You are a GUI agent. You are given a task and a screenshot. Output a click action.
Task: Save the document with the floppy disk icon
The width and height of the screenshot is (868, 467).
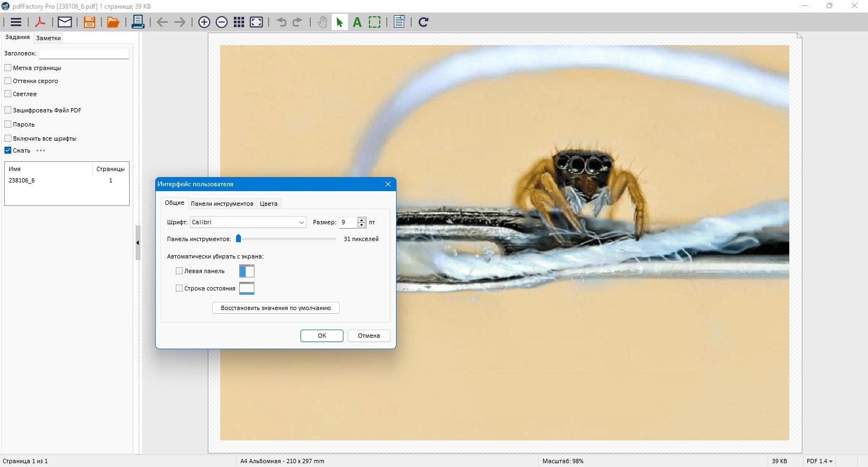pos(90,22)
